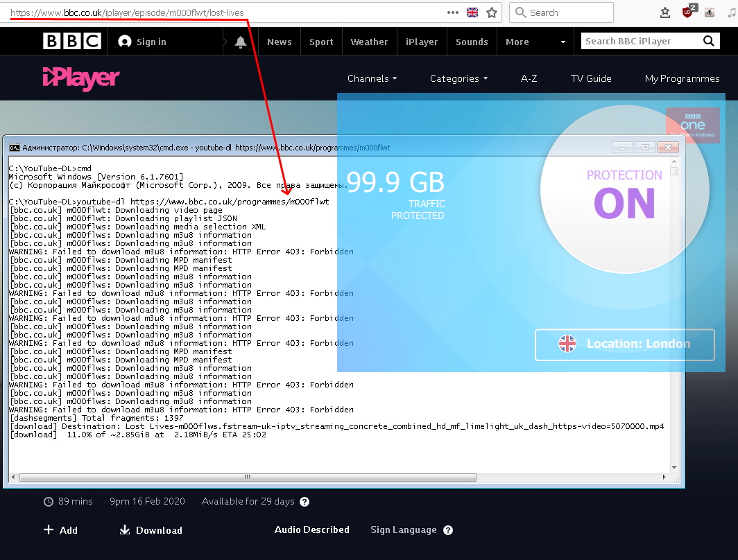738x560 pixels.
Task: Change VPN Location: London
Action: (624, 344)
